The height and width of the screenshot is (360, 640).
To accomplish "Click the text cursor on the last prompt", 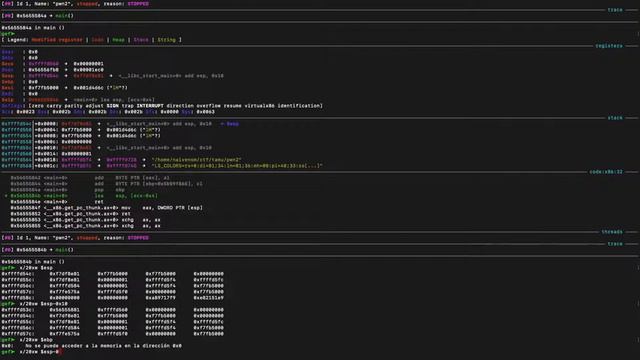I will pos(60,352).
